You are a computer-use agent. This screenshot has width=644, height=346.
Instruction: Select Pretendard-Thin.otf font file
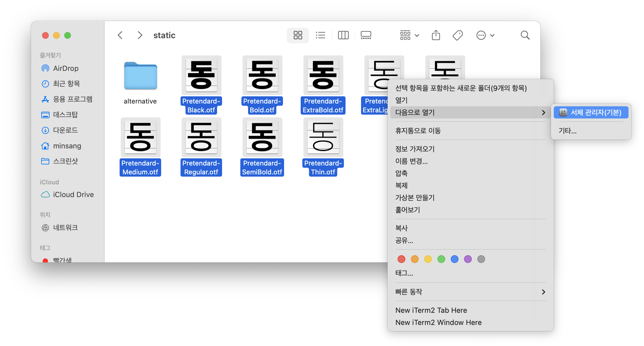(323, 147)
